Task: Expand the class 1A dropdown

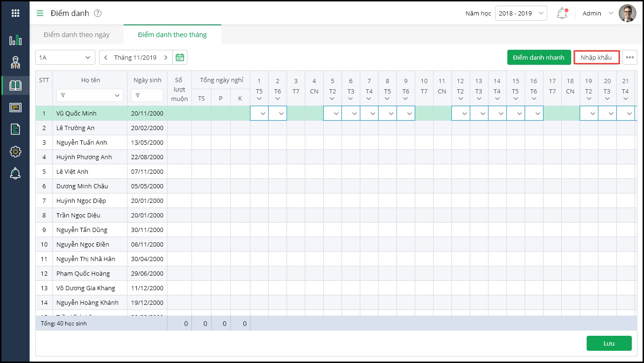Action: (x=65, y=57)
